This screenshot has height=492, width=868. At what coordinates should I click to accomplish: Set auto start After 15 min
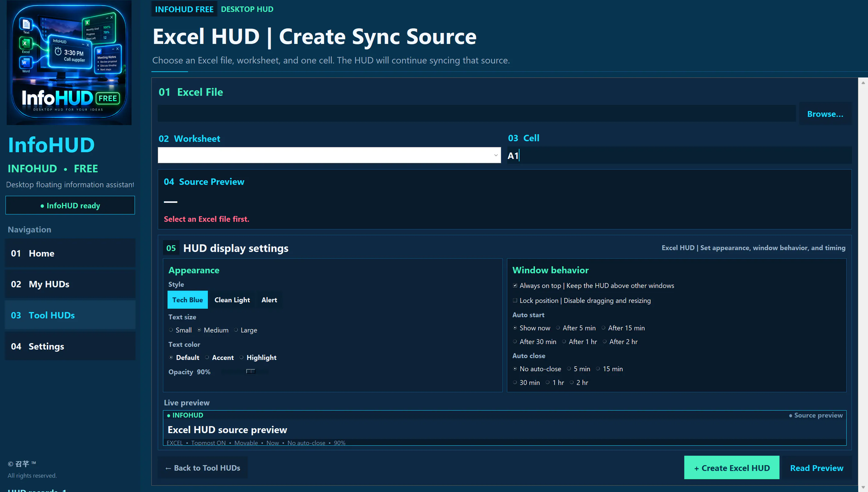click(623, 328)
